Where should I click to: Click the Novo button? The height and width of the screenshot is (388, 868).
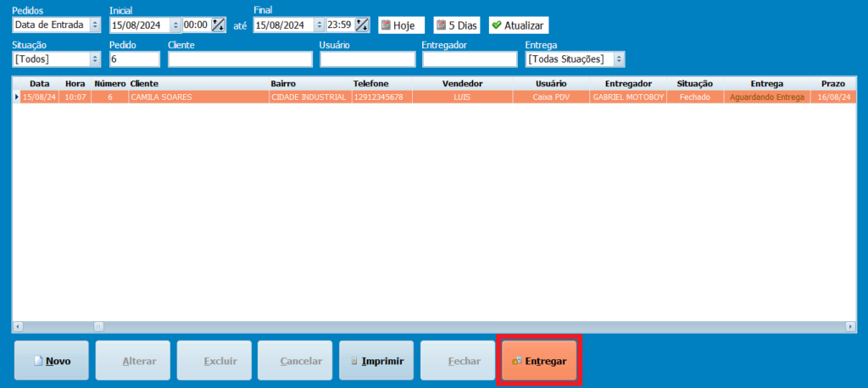click(x=50, y=361)
